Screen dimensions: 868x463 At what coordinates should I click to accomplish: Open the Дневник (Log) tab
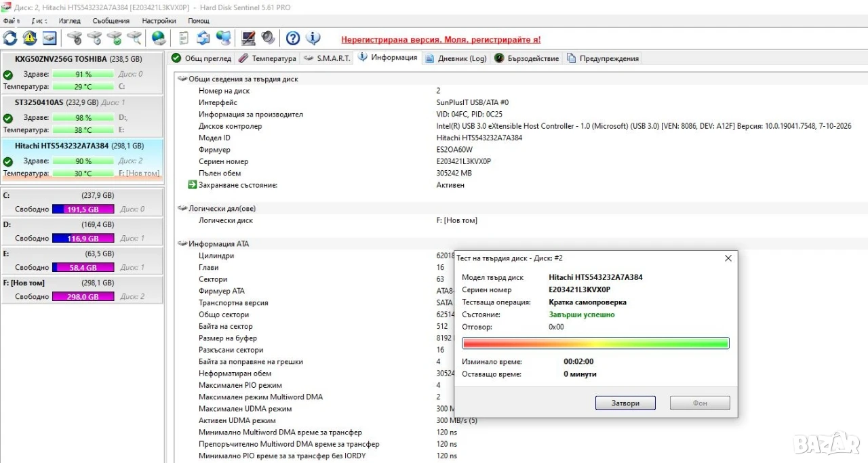point(456,58)
